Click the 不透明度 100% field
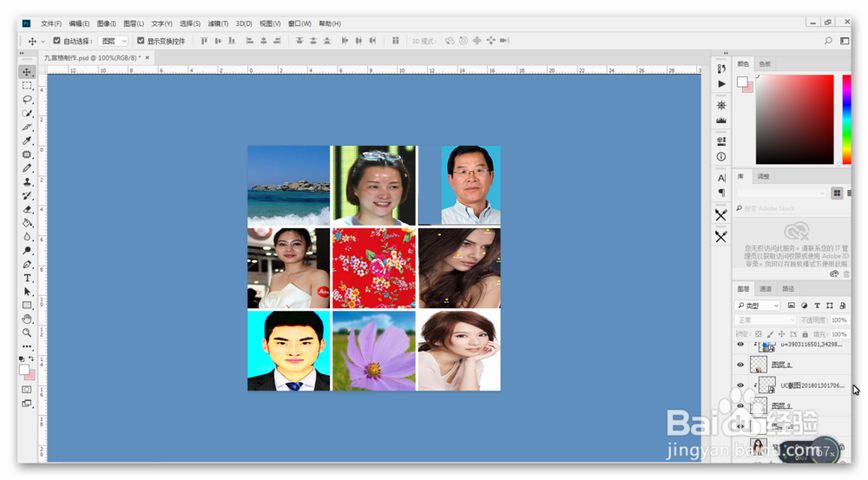Viewport: 868px width, 480px height. click(x=838, y=320)
